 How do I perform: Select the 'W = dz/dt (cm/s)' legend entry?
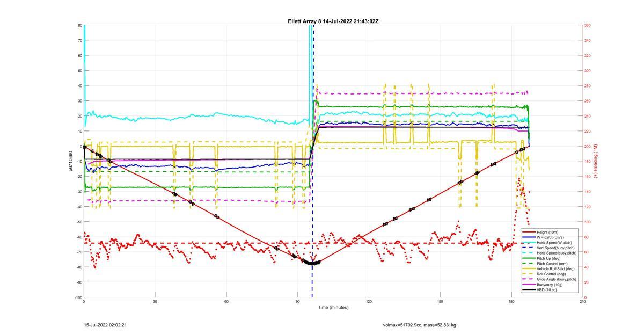[551, 237]
